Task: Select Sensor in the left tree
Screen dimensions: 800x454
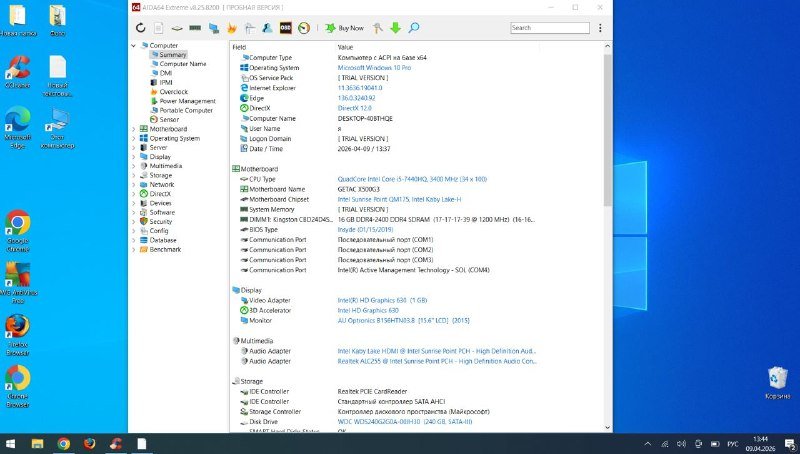Action: [169, 119]
